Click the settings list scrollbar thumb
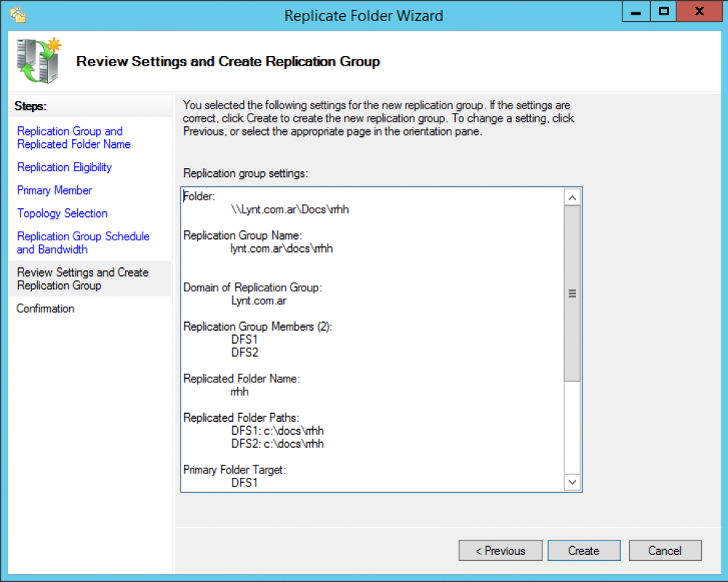This screenshot has height=582, width=728. click(x=571, y=294)
